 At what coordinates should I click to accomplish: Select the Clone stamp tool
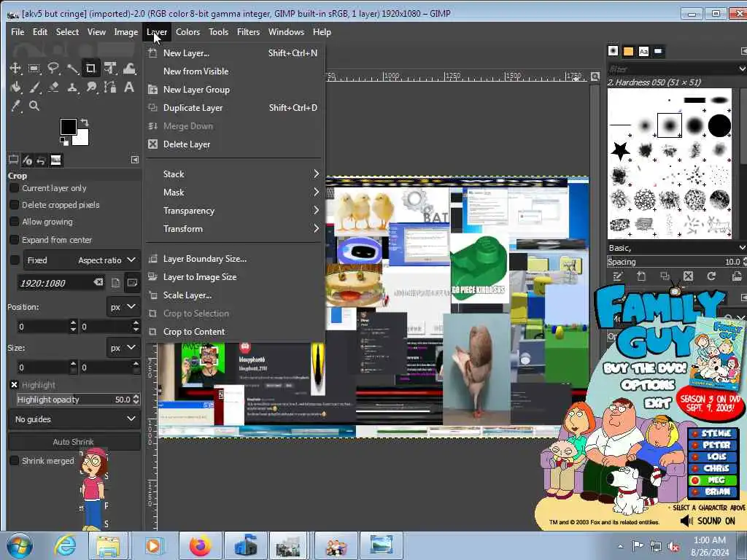[72, 87]
